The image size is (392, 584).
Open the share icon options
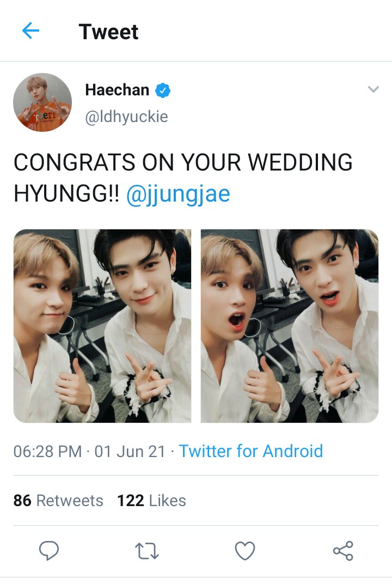pyautogui.click(x=343, y=550)
